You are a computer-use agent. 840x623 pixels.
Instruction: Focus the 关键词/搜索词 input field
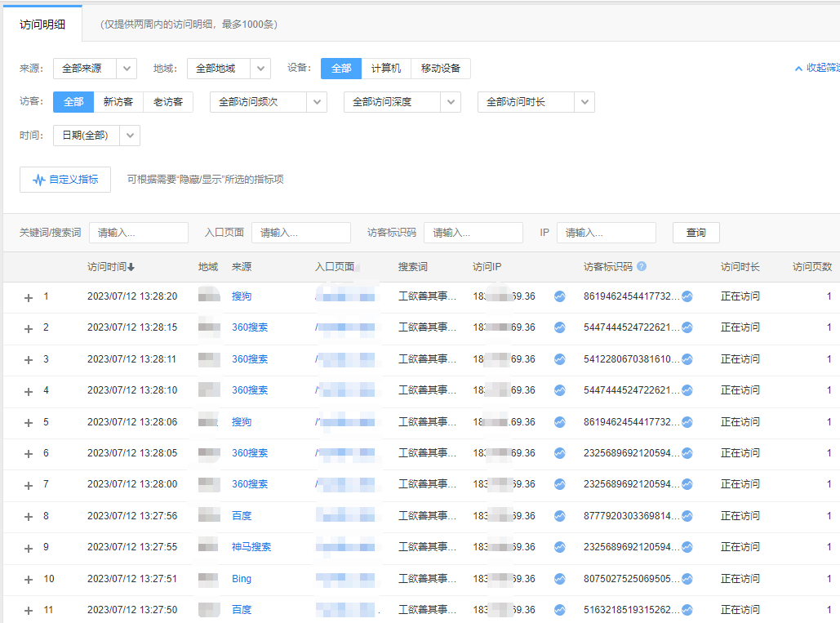(x=139, y=233)
